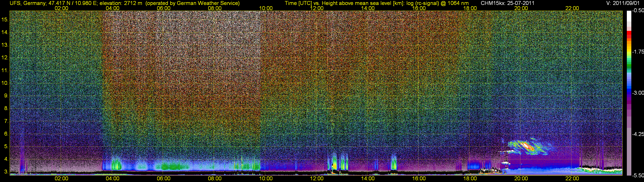644x182 pixels.
Task: Pick the '4.' height axis label
Action: (6, 159)
